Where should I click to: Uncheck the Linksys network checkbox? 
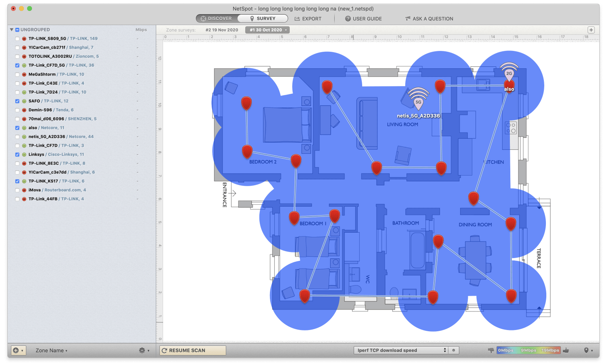pos(17,154)
